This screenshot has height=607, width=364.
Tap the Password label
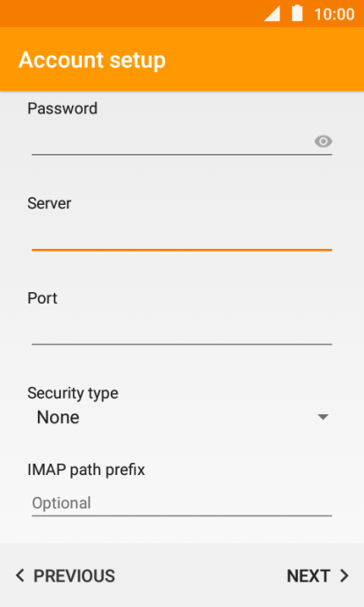62,108
